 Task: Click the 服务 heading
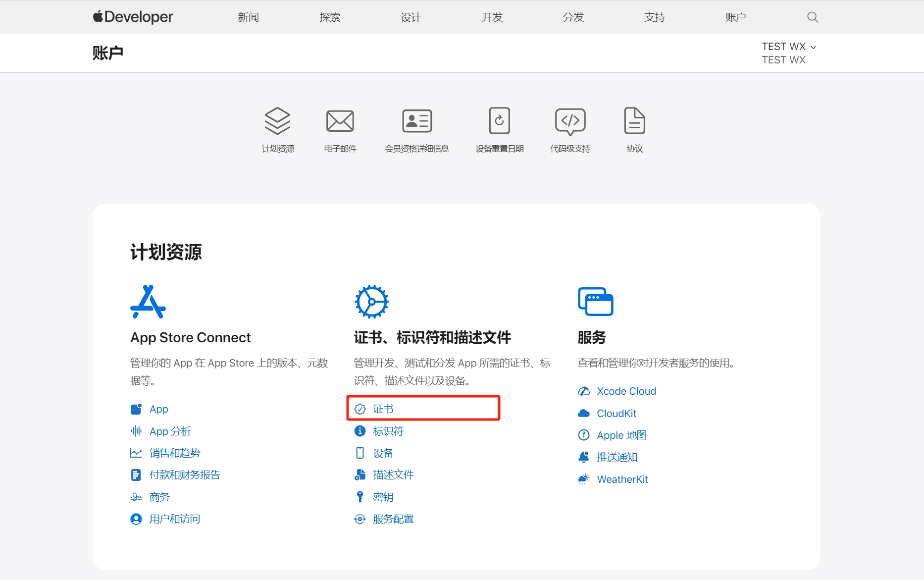(592, 337)
